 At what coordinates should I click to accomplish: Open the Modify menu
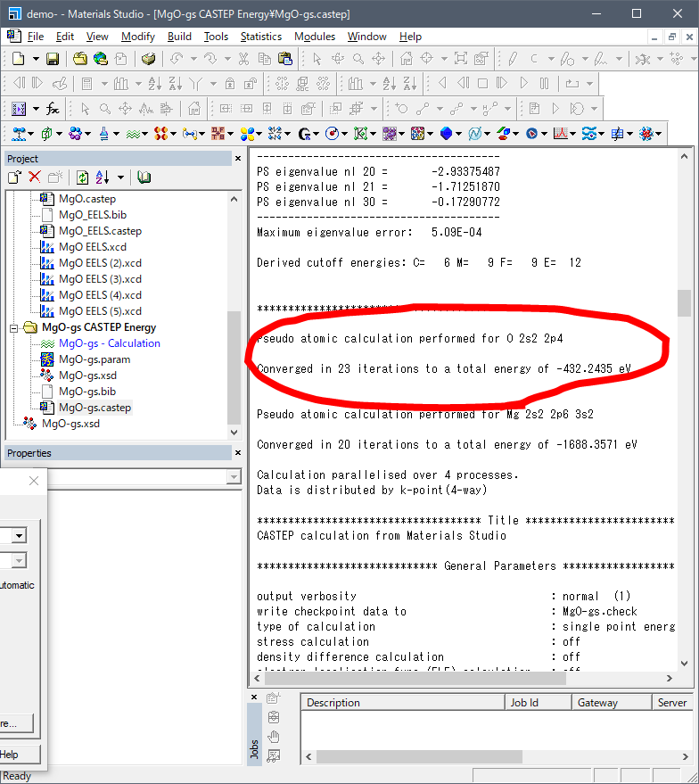pyautogui.click(x=138, y=37)
